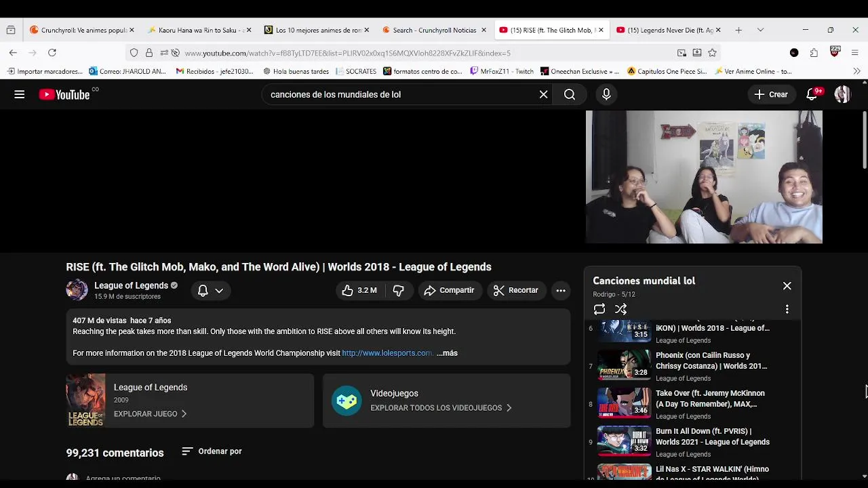Open Ver Anime Online bookmark

(753, 71)
